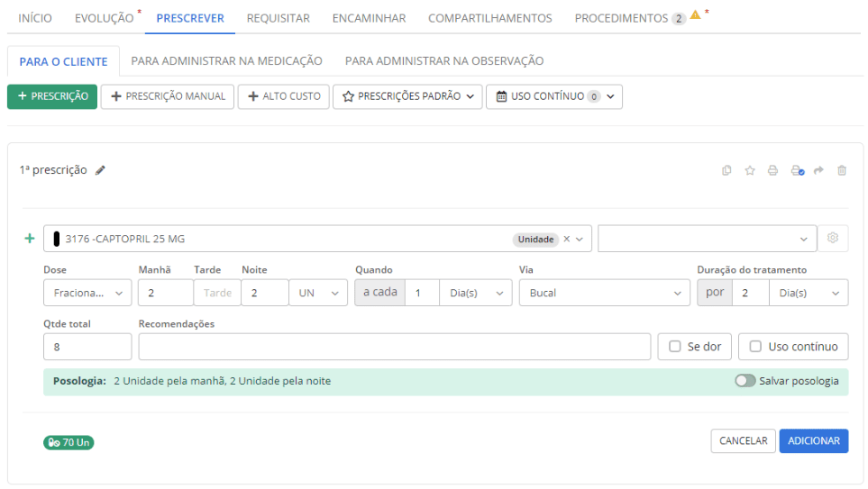Click the Qtde total field
This screenshot has width=868, height=489.
tap(87, 347)
